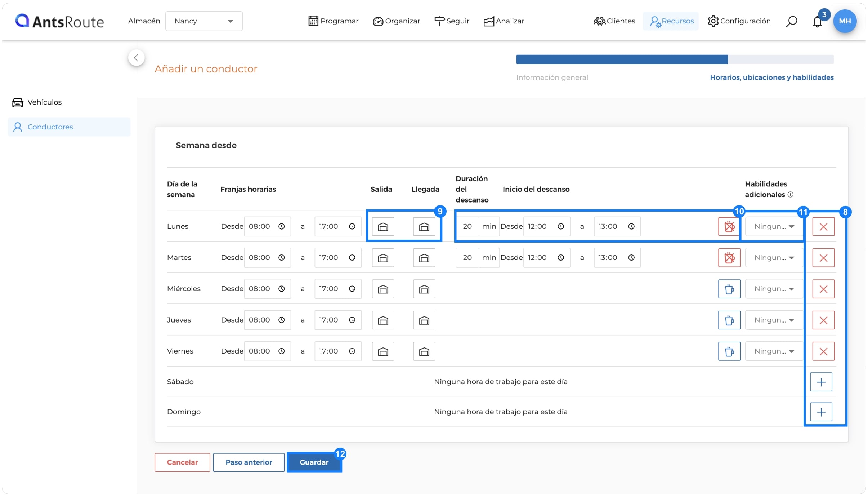This screenshot has height=497, width=868.
Task: Click the Miércoles Llegada depot icon
Action: tap(424, 289)
